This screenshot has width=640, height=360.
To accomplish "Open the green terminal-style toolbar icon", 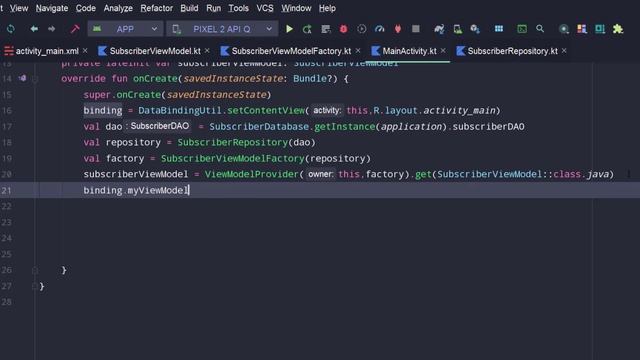I will coord(522,29).
